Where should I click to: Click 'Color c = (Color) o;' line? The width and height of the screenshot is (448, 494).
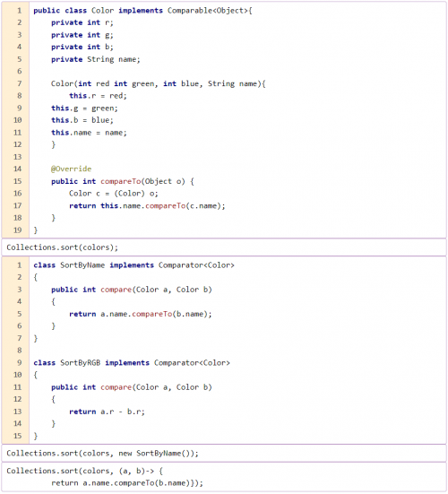click(x=114, y=194)
